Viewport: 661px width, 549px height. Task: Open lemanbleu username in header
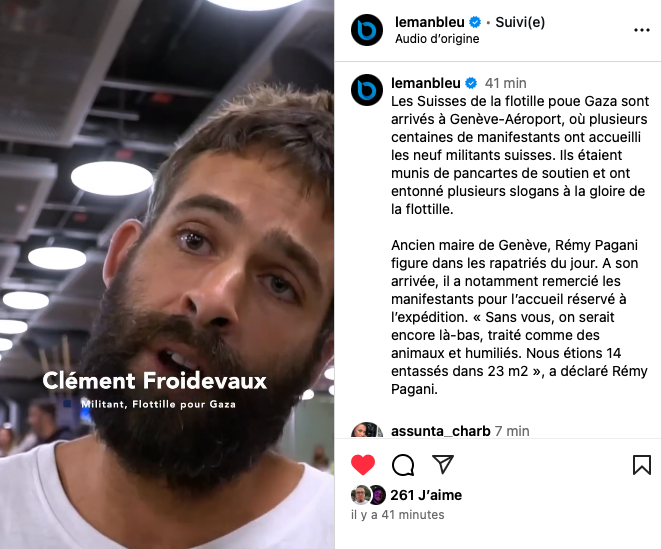[x=430, y=22]
